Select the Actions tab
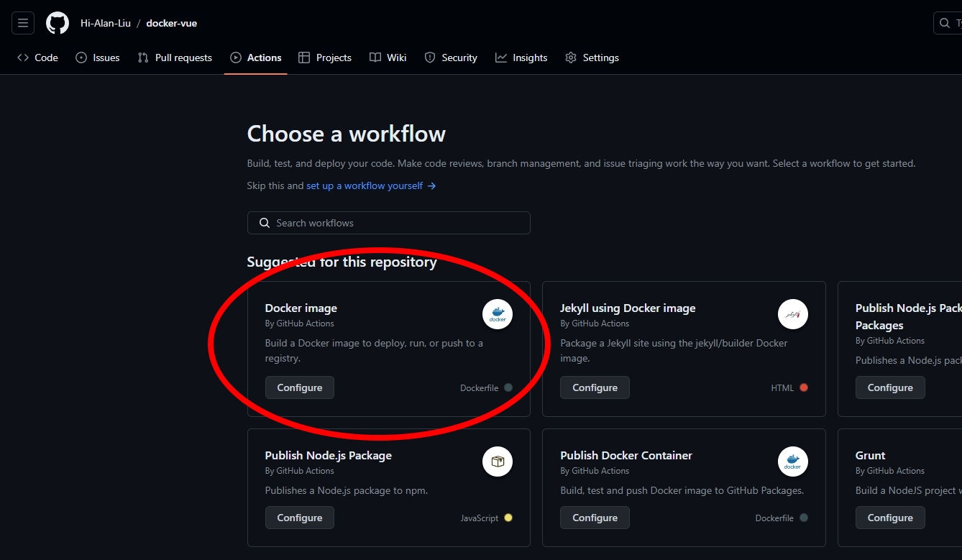The width and height of the screenshot is (962, 560). pos(256,58)
